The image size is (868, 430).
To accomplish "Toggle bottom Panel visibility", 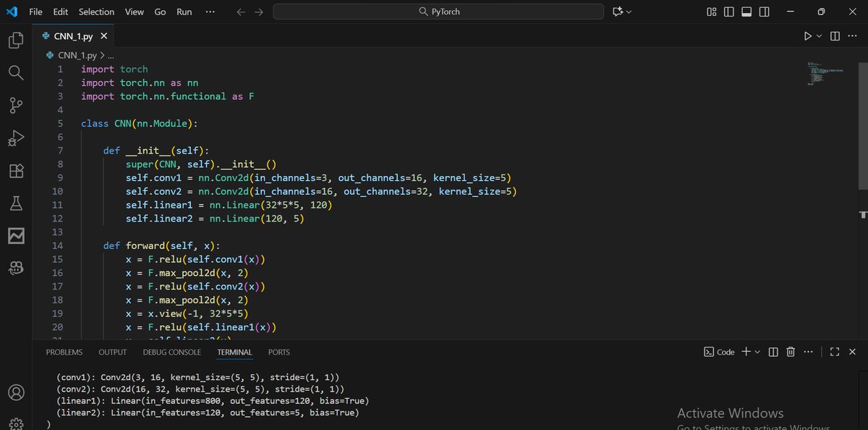I will coord(746,12).
